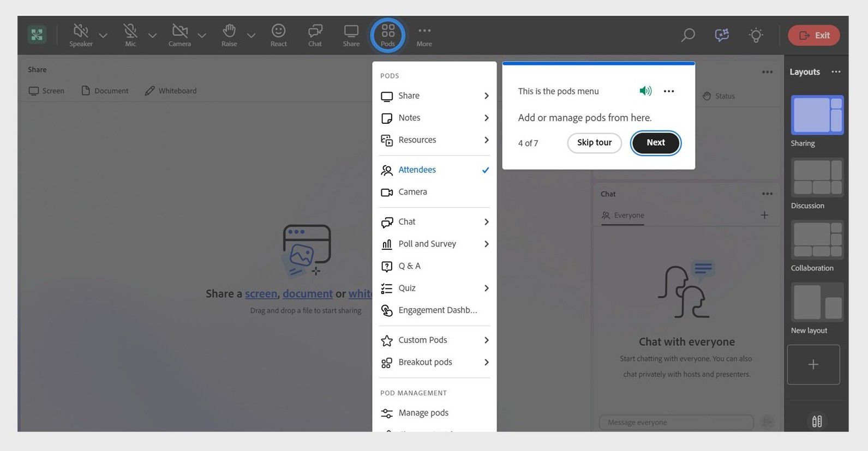Click the search magnifier icon

coord(688,35)
